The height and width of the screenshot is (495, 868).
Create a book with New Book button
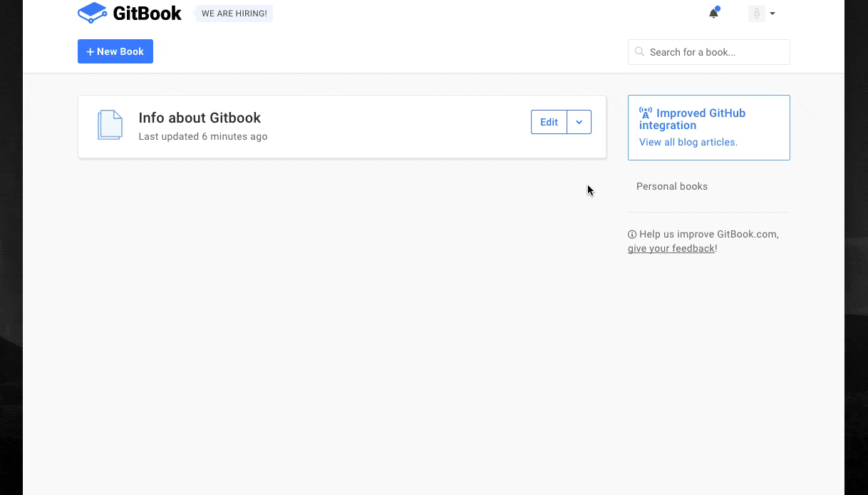pos(115,51)
